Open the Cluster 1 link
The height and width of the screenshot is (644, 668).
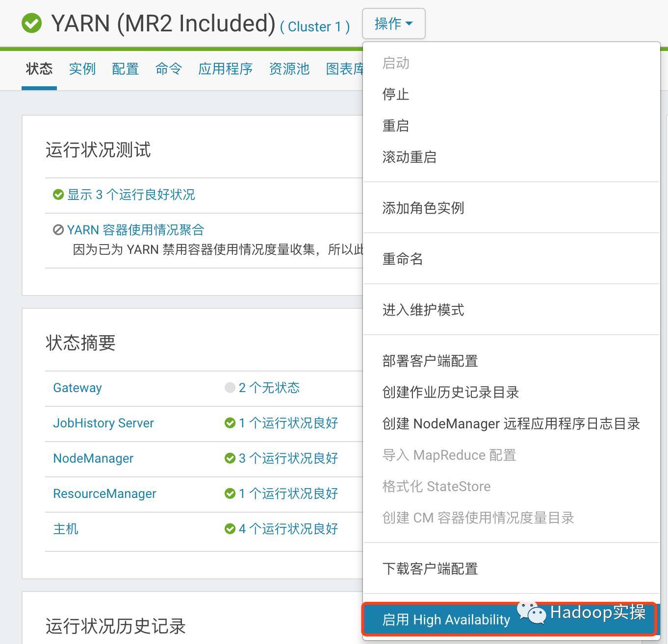coord(315,26)
